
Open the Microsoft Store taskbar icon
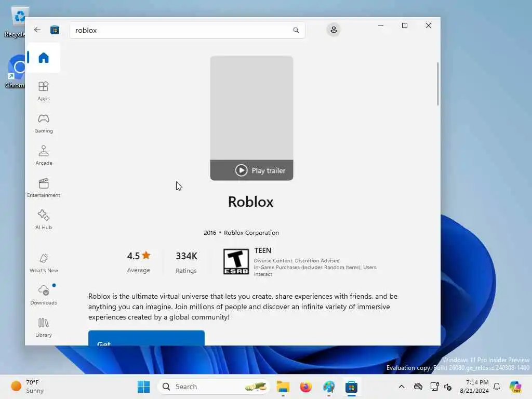tap(351, 387)
